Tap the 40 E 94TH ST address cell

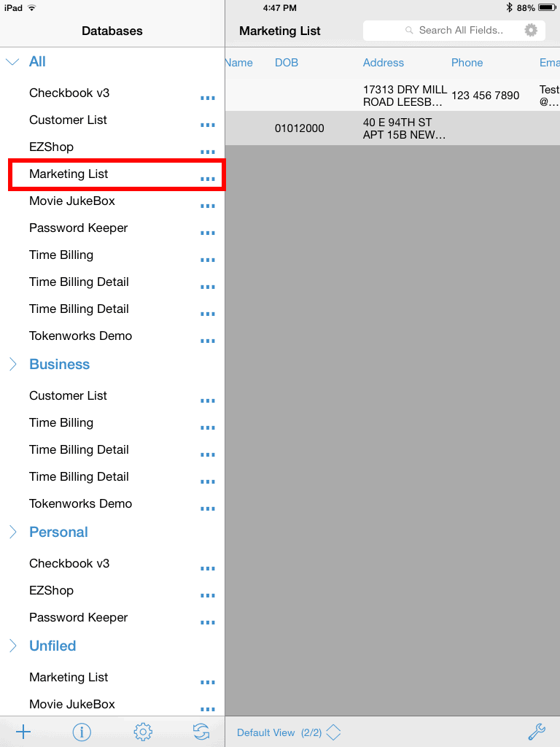(404, 128)
